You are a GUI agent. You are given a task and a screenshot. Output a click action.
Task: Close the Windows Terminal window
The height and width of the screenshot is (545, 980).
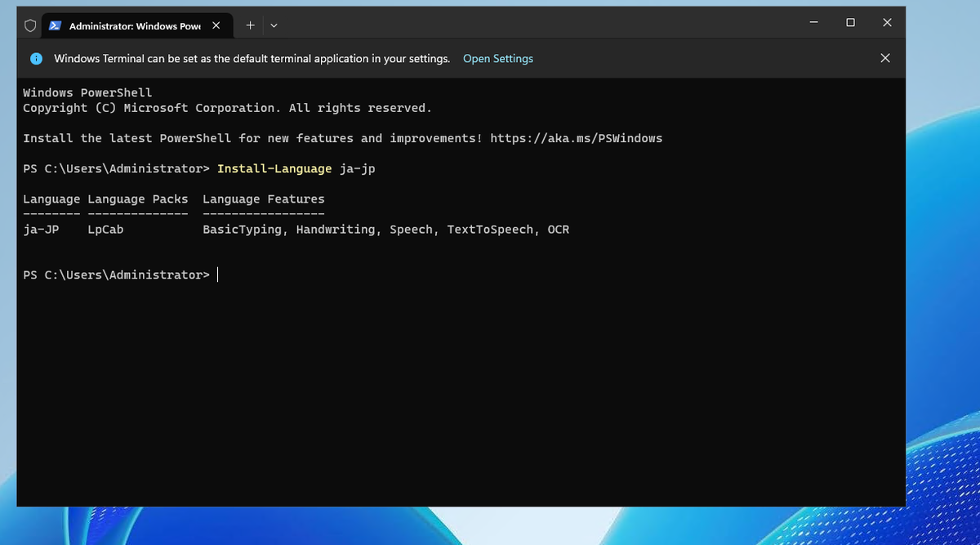887,23
